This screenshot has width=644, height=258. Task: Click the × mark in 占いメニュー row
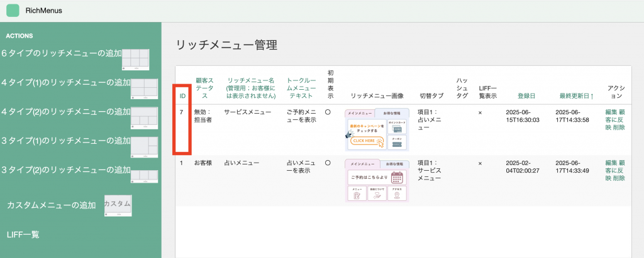[x=480, y=163]
